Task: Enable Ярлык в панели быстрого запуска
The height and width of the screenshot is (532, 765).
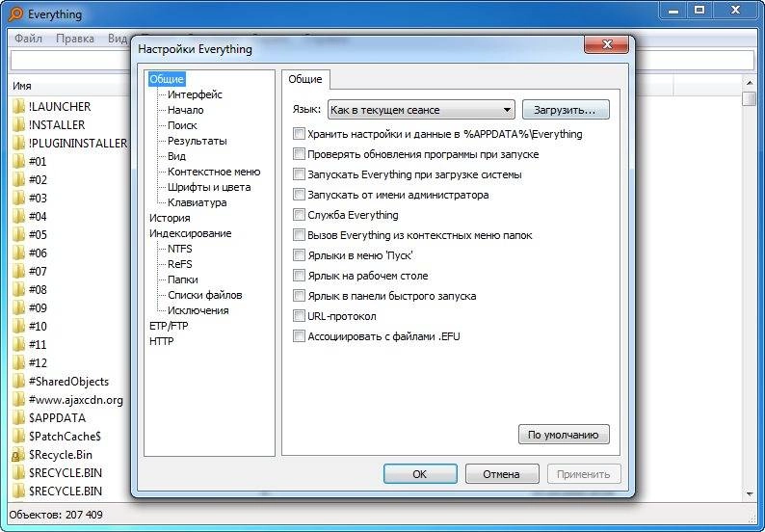Action: click(299, 296)
